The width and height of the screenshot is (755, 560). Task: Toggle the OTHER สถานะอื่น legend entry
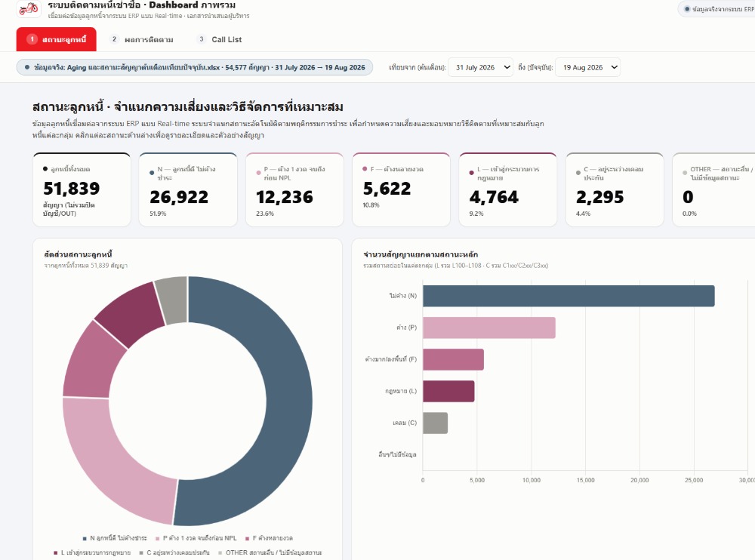[270, 552]
